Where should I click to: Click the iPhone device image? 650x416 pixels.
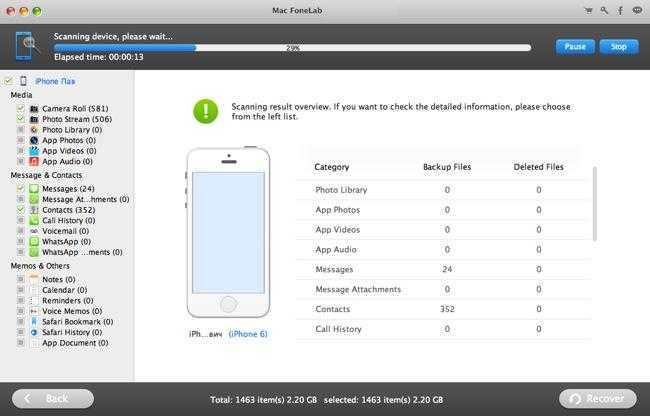pyautogui.click(x=228, y=232)
